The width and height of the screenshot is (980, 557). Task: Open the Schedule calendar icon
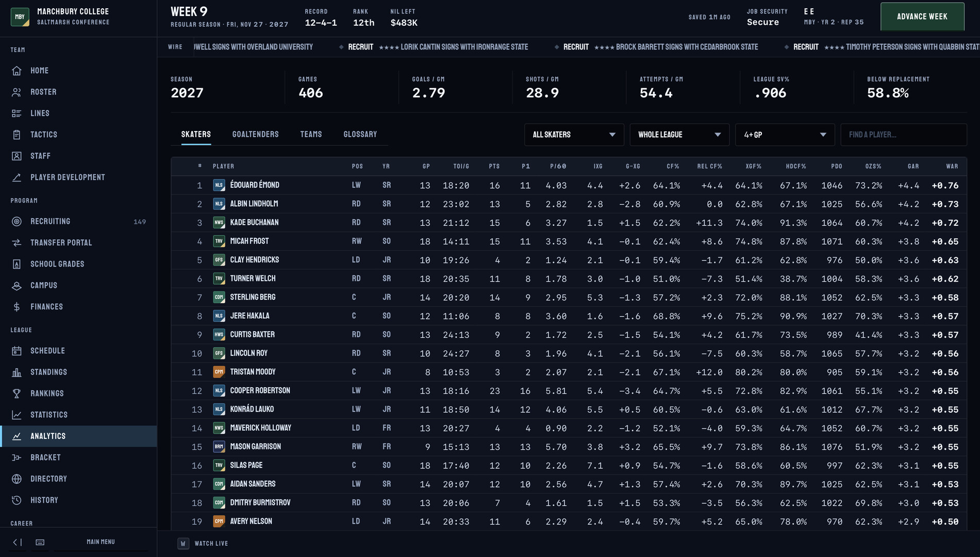[x=16, y=351]
